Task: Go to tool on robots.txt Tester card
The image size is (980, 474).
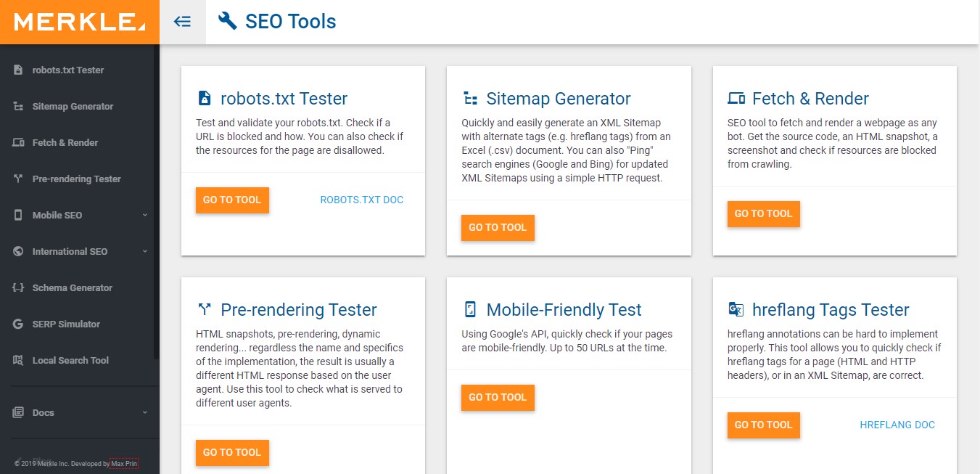Action: click(232, 200)
